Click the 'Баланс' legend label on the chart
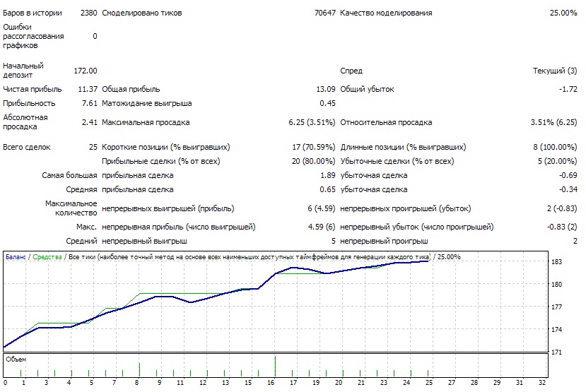 (x=16, y=257)
